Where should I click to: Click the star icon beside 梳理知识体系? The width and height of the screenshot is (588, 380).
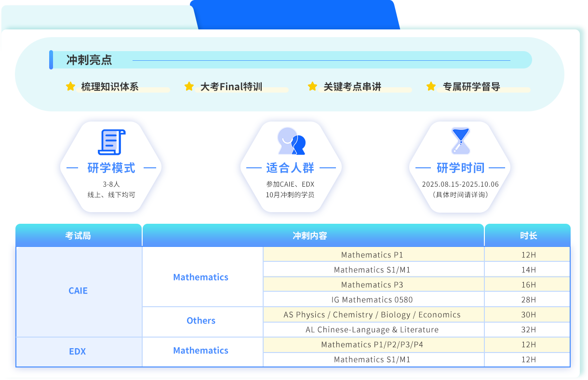click(x=71, y=86)
